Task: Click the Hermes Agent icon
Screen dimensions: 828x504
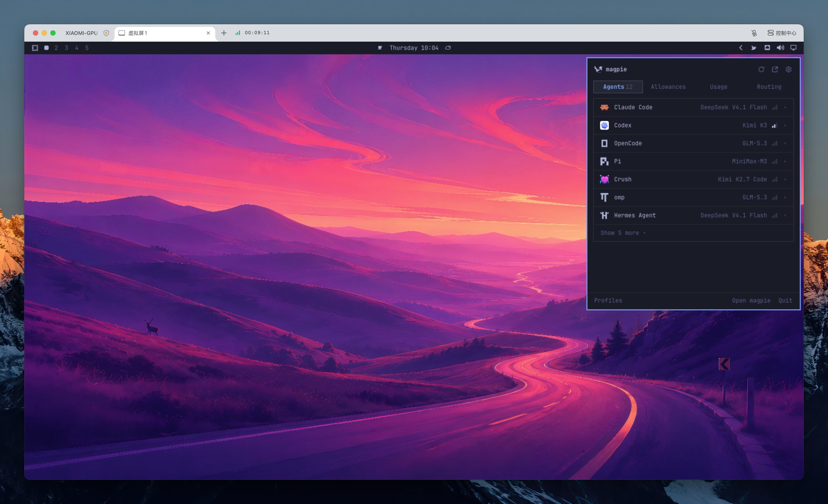Action: click(x=604, y=215)
